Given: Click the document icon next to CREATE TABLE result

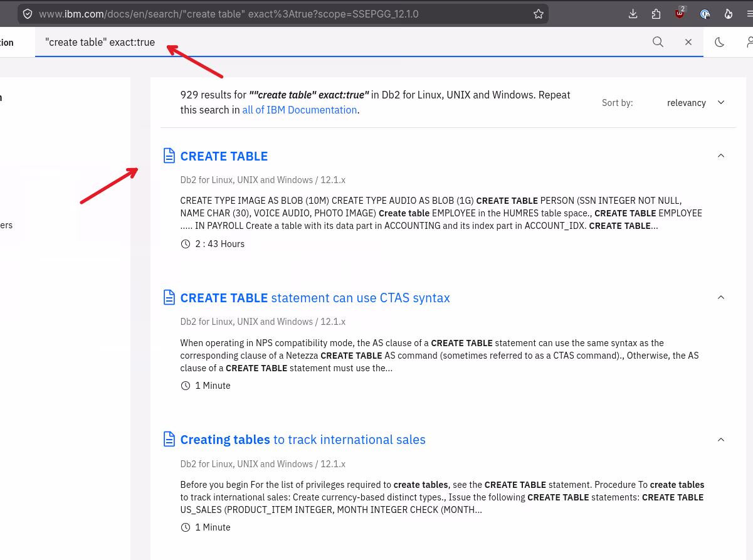Looking at the screenshot, I should pyautogui.click(x=169, y=156).
